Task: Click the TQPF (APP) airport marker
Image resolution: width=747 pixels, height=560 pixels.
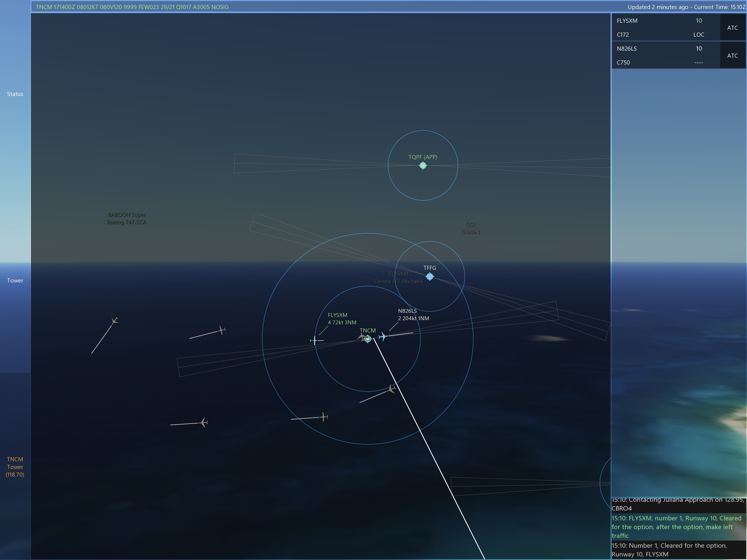Action: 423,165
